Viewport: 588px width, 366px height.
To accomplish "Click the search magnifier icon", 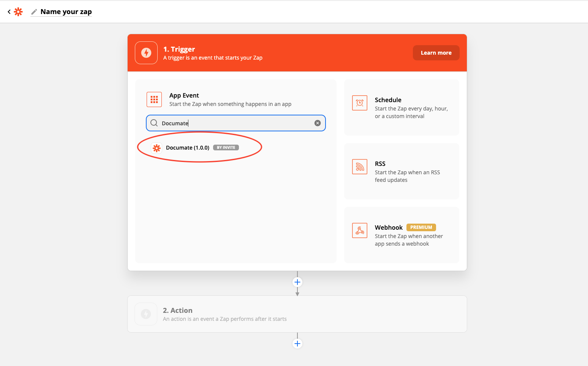I will point(154,123).
